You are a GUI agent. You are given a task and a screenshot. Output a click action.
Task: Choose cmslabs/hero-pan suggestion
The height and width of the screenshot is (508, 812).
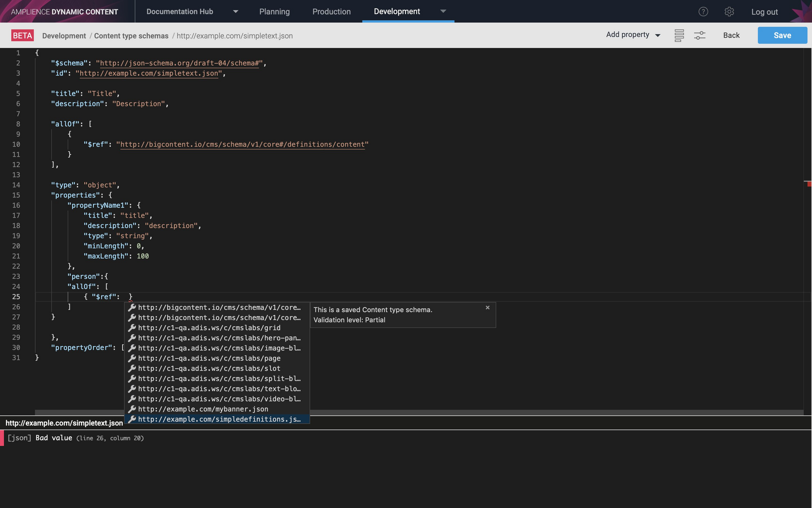(x=217, y=338)
